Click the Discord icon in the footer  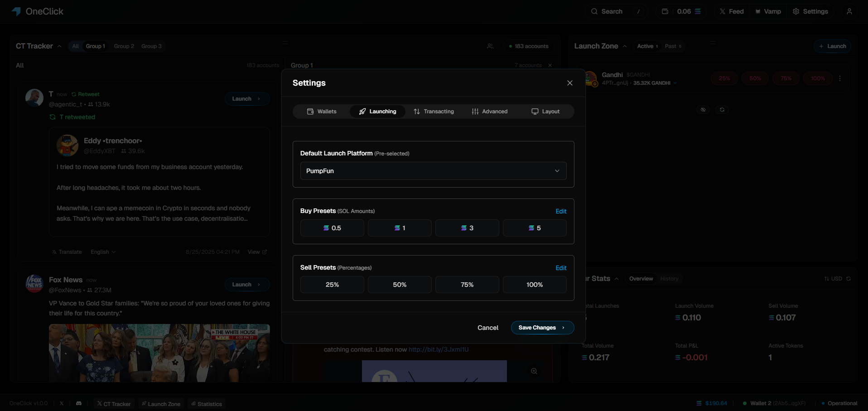click(x=79, y=403)
